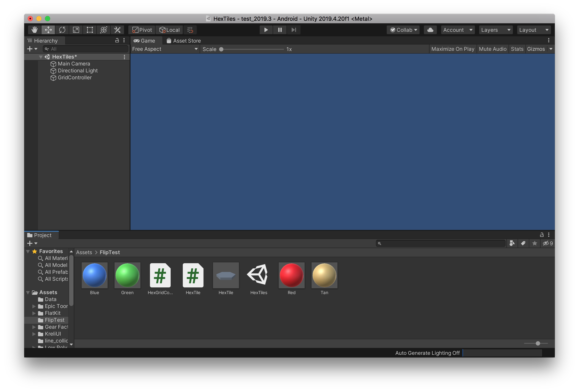Image resolution: width=579 pixels, height=392 pixels.
Task: Select the Green material asset
Action: point(127,279)
